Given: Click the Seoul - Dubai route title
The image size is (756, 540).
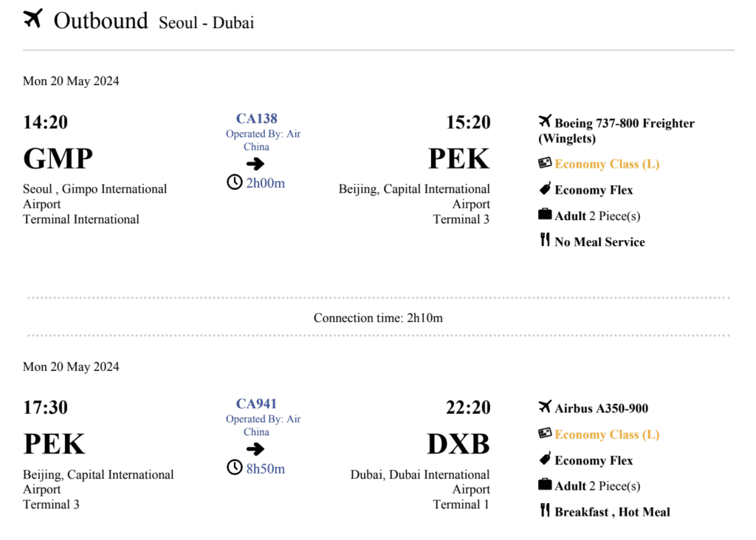Looking at the screenshot, I should point(206,23).
